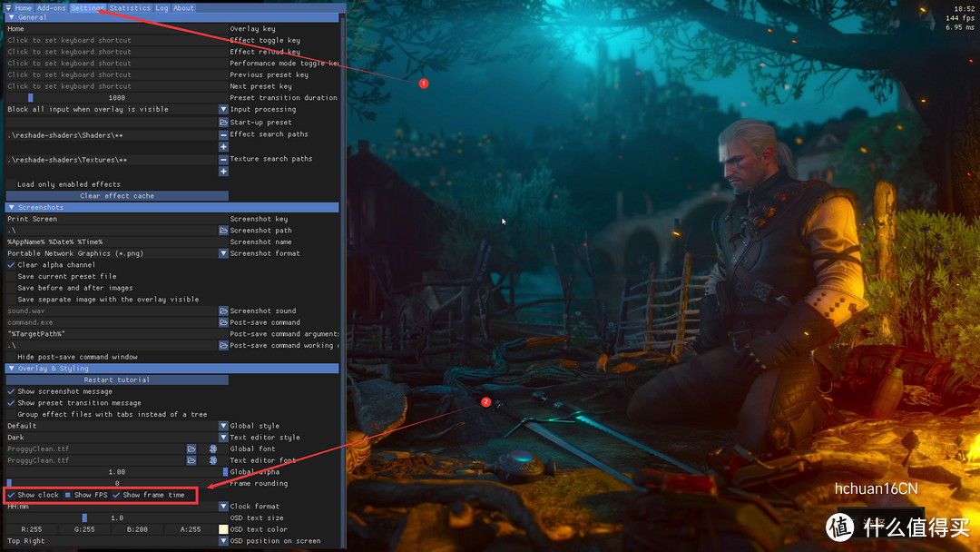Browse for the post-save command executable
This screenshot has height=552, width=980.
tap(223, 322)
